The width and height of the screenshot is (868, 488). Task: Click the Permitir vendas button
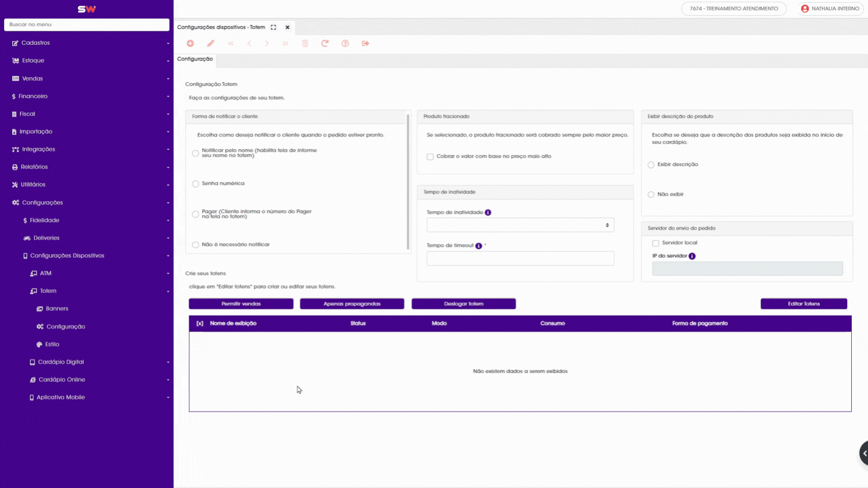click(241, 304)
